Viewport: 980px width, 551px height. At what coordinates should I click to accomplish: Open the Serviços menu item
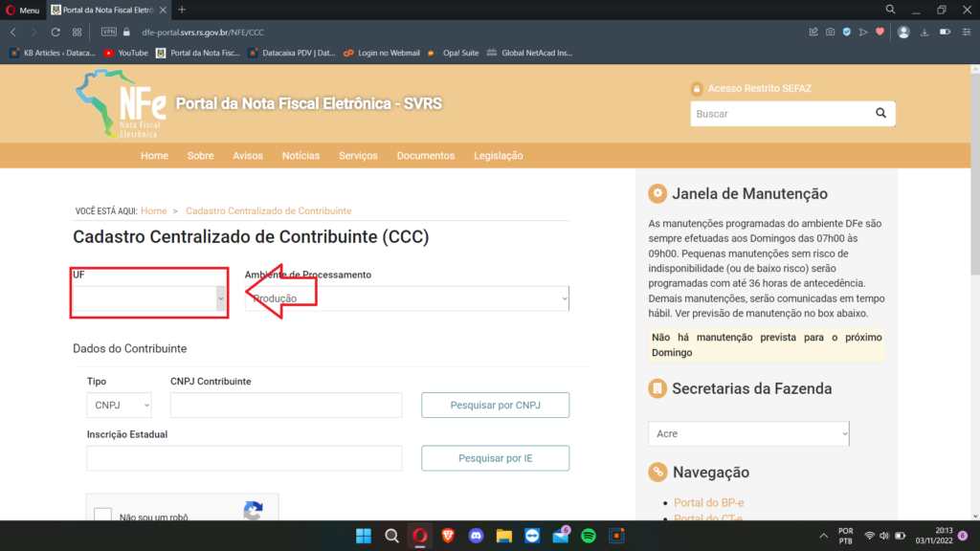[x=358, y=156]
